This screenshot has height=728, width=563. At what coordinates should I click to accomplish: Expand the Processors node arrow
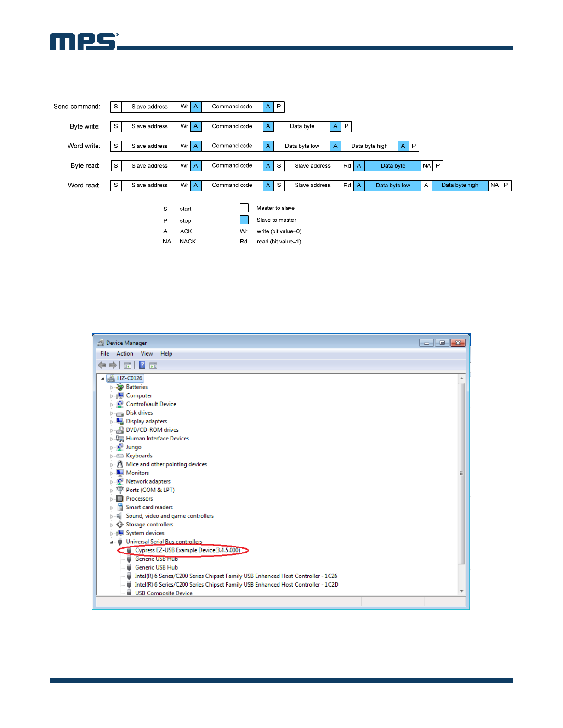[x=111, y=499]
